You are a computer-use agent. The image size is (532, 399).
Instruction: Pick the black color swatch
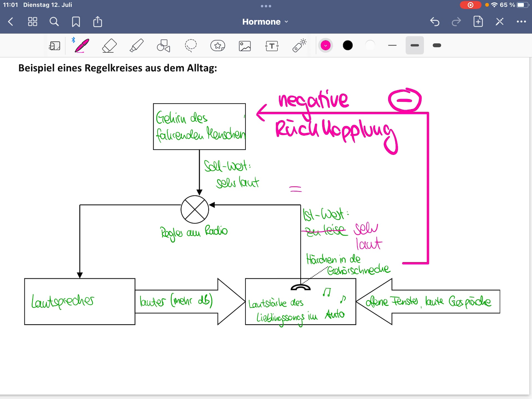pos(348,45)
